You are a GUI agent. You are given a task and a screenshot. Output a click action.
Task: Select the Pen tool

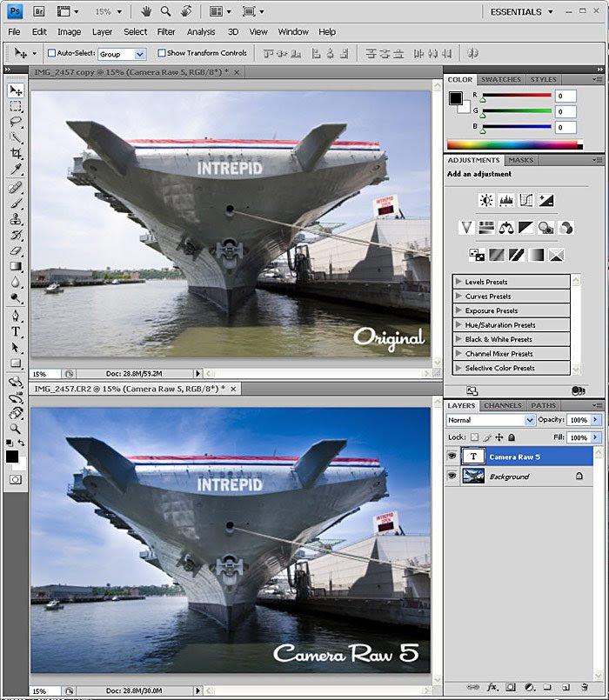16,316
